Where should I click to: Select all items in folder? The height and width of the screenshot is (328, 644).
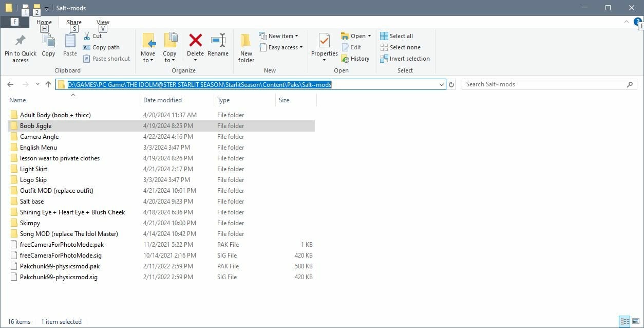click(396, 36)
